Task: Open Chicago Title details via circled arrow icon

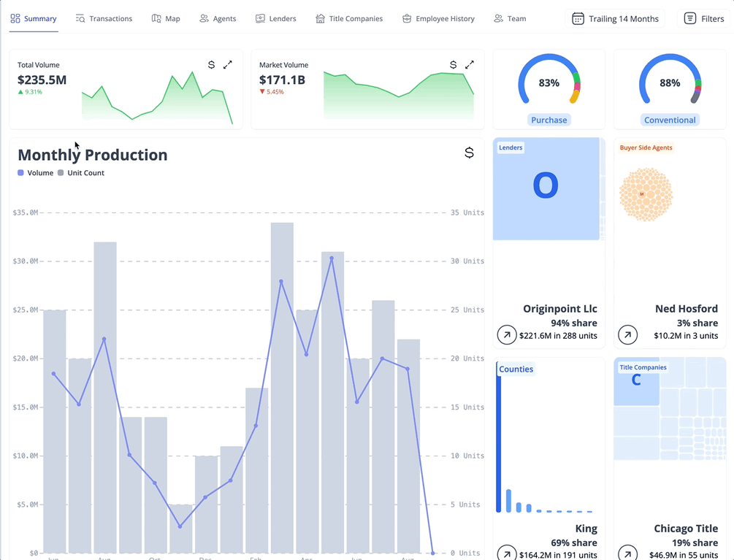Action: click(627, 554)
